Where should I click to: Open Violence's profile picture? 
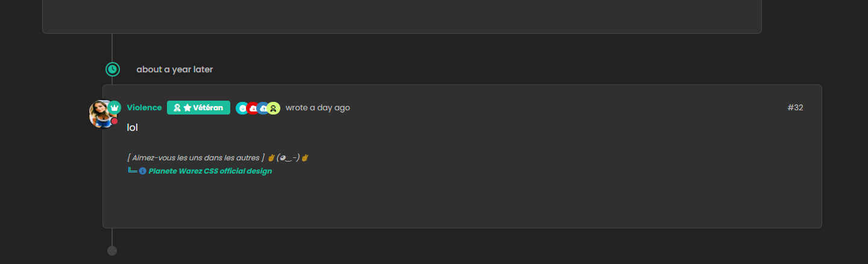click(x=100, y=114)
